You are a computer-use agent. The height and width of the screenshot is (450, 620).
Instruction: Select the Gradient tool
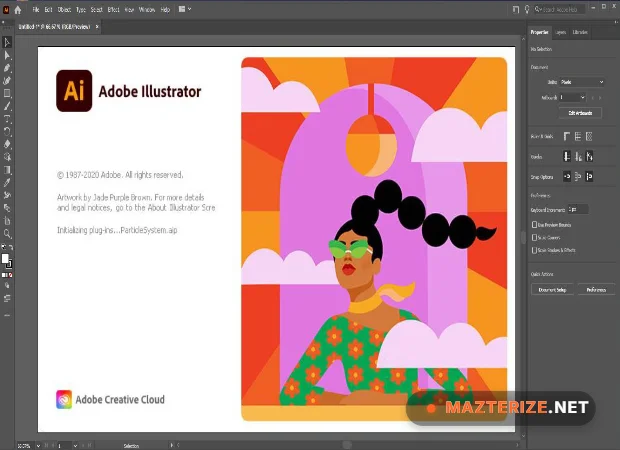(x=7, y=170)
